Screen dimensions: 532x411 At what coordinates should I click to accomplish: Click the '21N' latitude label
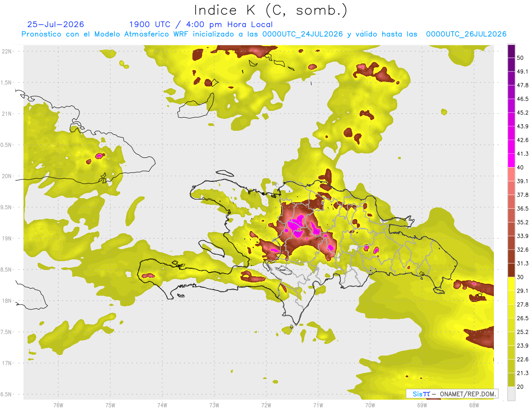click(x=7, y=114)
